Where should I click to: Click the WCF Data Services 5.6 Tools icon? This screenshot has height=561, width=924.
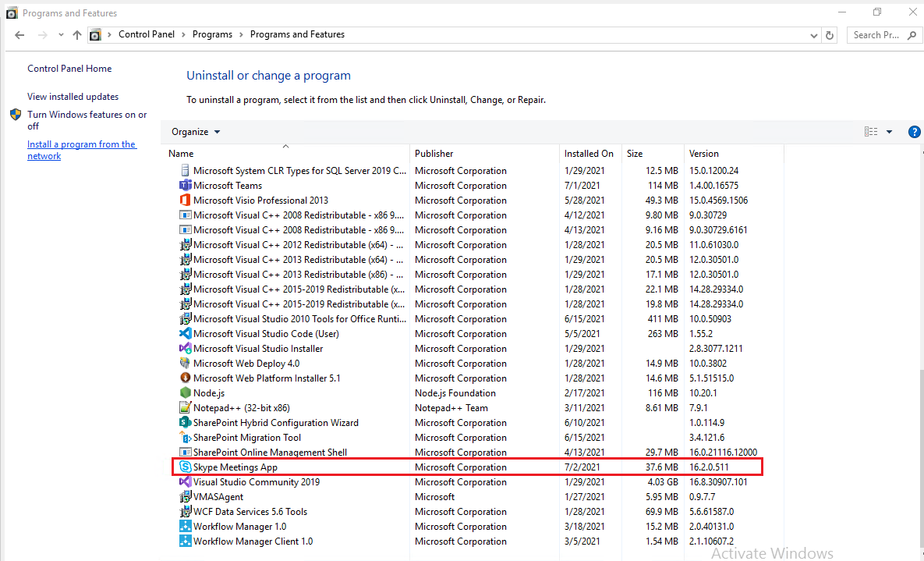185,511
